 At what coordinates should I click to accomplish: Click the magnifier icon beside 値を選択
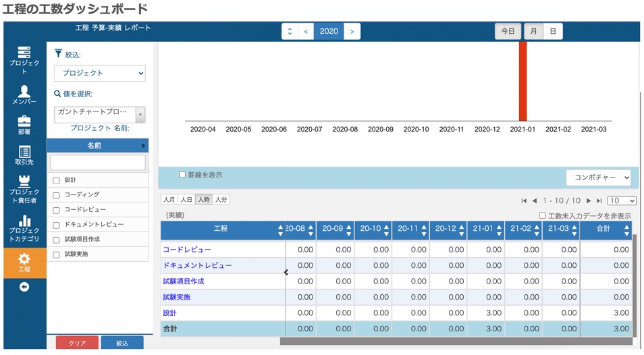coord(57,94)
